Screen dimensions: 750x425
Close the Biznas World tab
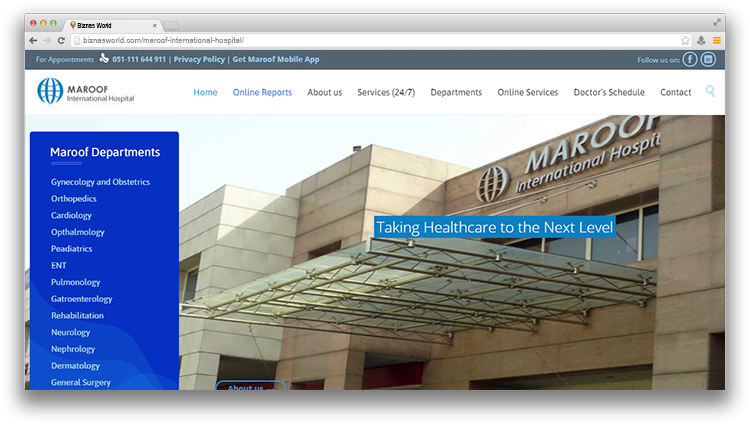click(154, 23)
